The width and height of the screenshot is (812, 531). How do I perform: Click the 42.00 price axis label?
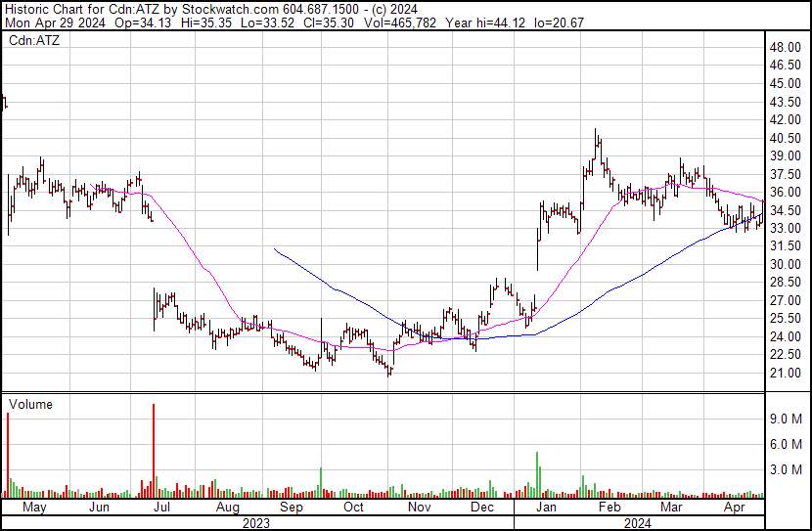click(785, 119)
